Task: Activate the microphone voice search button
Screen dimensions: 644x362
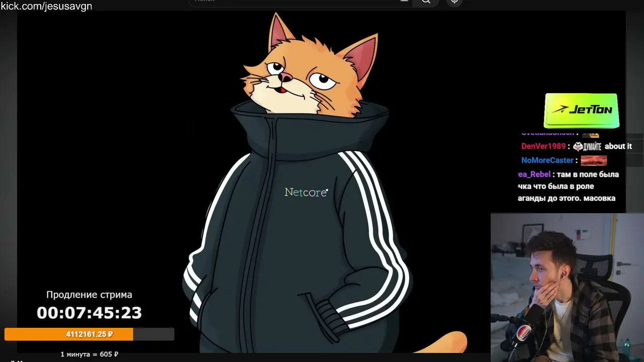Action: (454, 2)
